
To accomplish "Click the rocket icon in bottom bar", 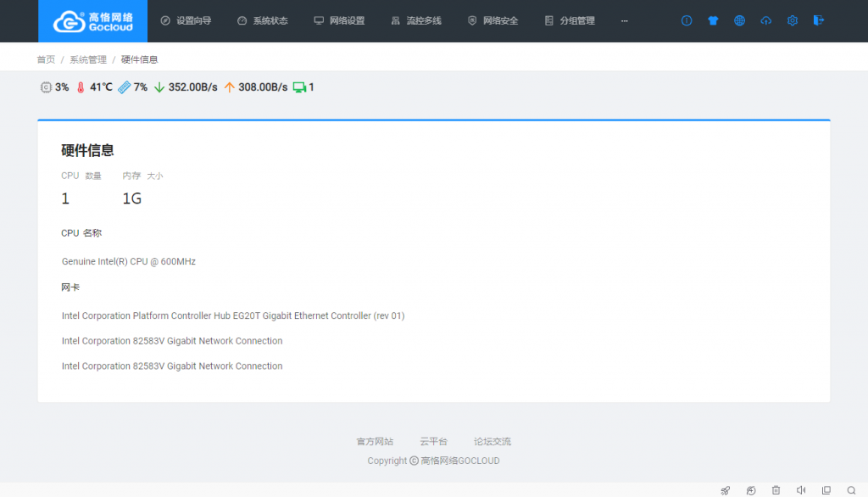I will point(726,490).
